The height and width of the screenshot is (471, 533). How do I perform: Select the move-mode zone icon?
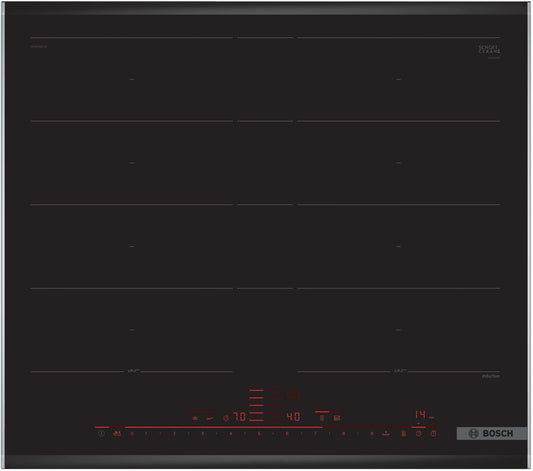click(337, 418)
